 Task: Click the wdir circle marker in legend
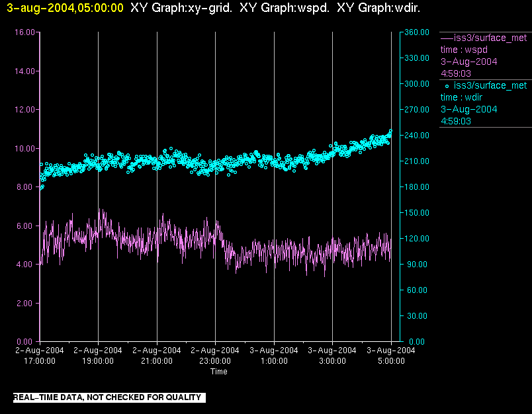(x=447, y=86)
